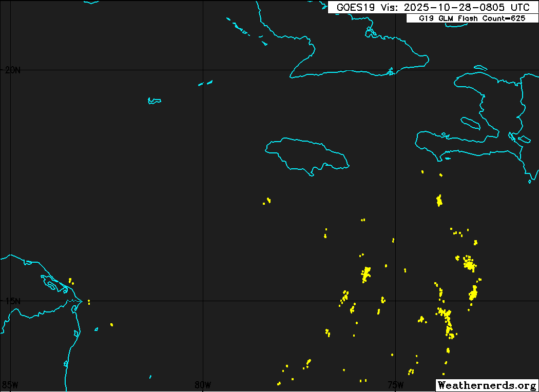The width and height of the screenshot is (539, 392).
Task: Click the lightning flashes just southwest of Jamaica
Action: coord(267,201)
